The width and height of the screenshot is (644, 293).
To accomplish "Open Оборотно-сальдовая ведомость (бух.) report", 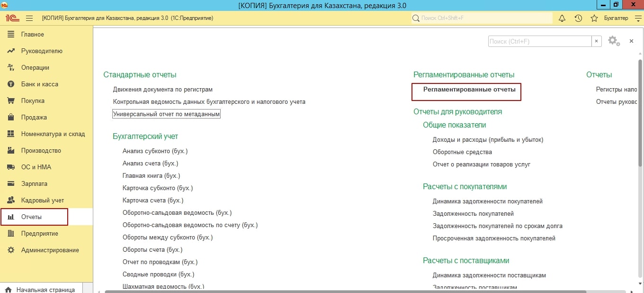I will pos(177,213).
